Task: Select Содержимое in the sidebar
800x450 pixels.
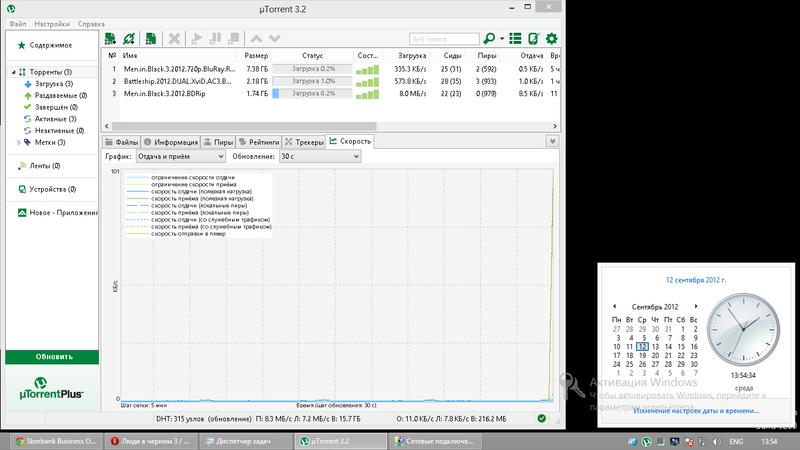Action: pos(51,45)
